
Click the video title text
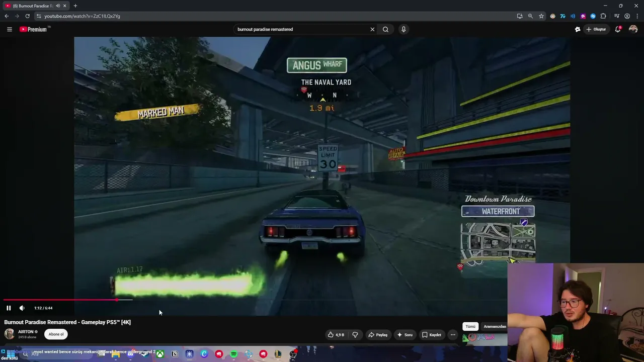[x=67, y=322]
